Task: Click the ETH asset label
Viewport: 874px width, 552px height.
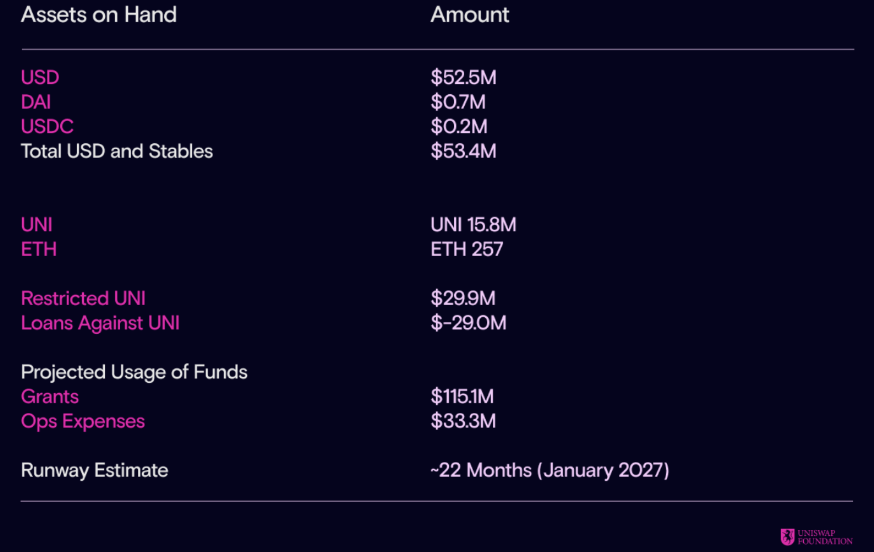Action: pos(38,249)
